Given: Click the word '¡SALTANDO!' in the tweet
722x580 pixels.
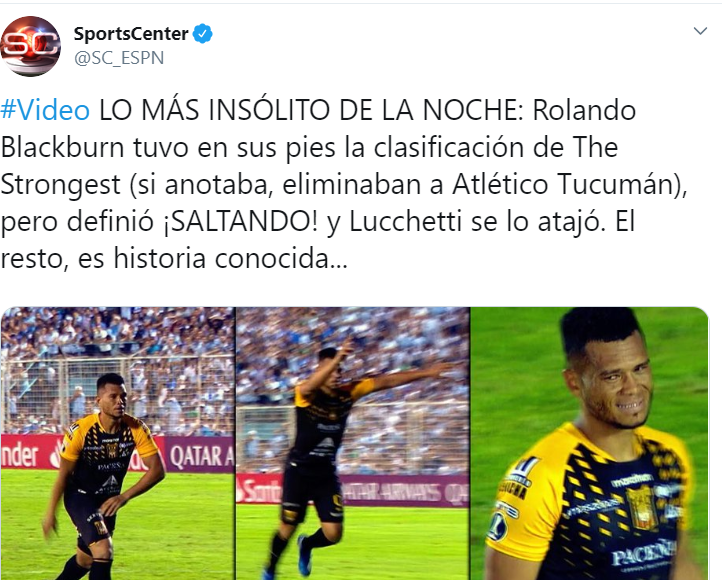Looking at the screenshot, I should point(239,221).
